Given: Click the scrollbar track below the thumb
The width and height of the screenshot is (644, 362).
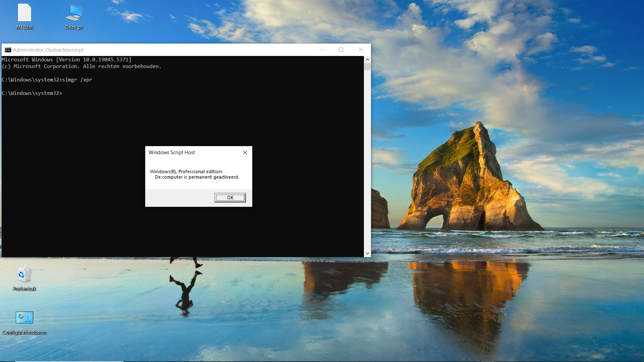Looking at the screenshot, I should pos(367,161).
